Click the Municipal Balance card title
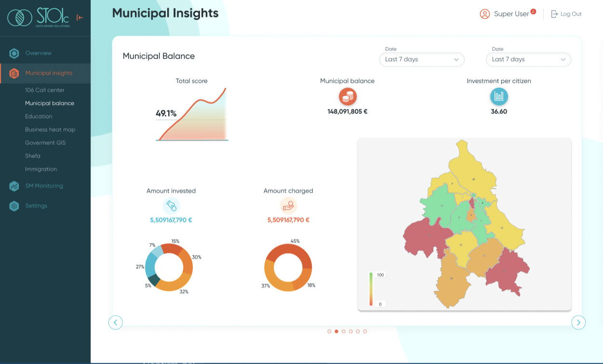603x364 pixels. pyautogui.click(x=159, y=56)
